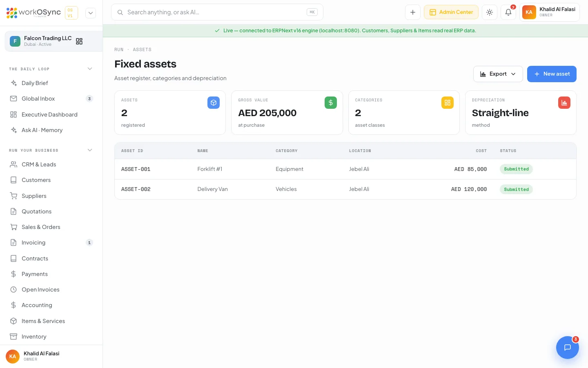Open Ask AI · Memory
588x368 pixels.
tap(51, 130)
